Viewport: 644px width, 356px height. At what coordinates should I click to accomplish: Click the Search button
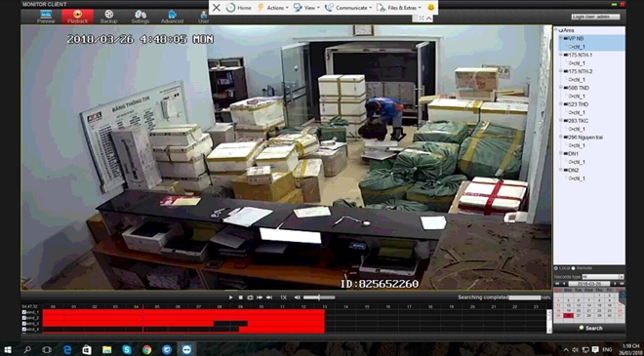click(x=590, y=328)
